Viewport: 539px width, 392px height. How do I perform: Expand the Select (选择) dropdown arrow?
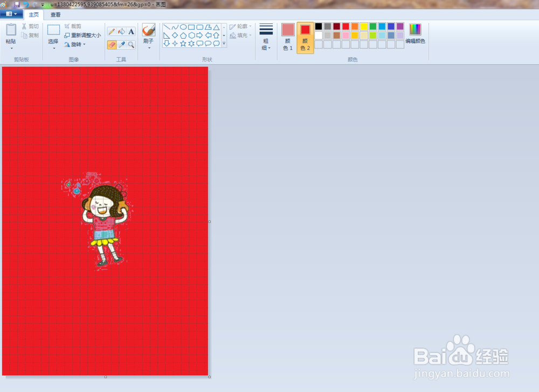click(53, 48)
